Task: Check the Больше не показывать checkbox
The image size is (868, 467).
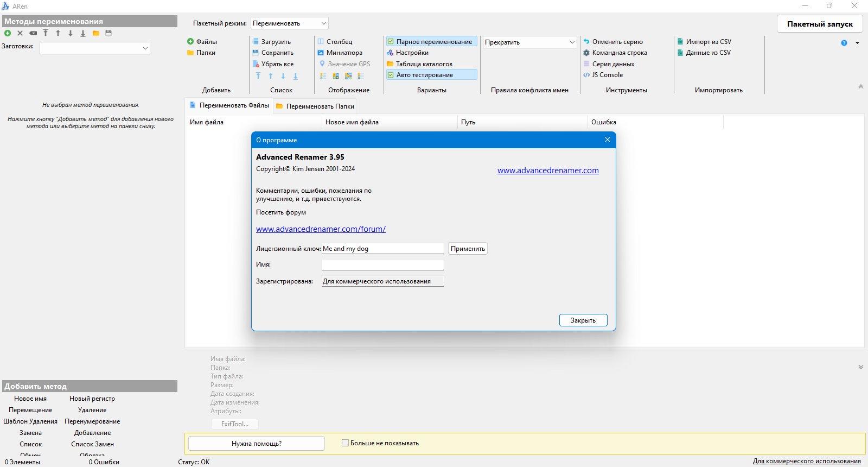Action: pyautogui.click(x=345, y=443)
